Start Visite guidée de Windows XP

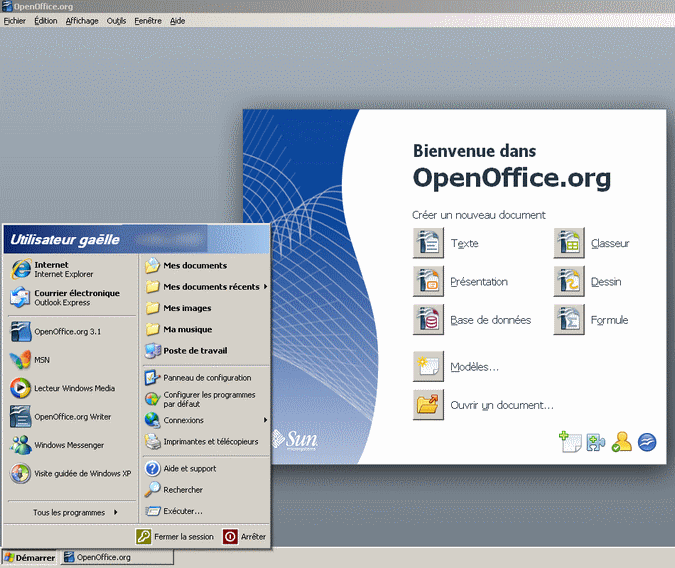tap(72, 474)
